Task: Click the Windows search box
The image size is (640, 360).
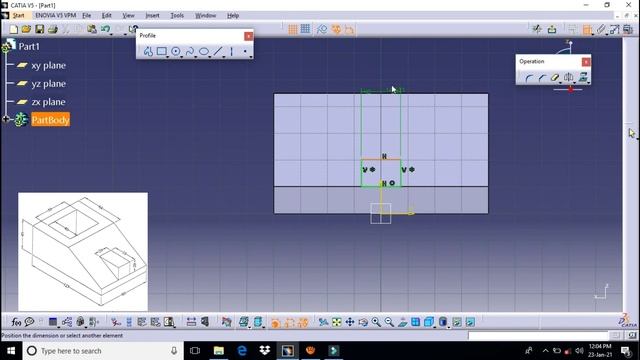Action: pos(103,351)
